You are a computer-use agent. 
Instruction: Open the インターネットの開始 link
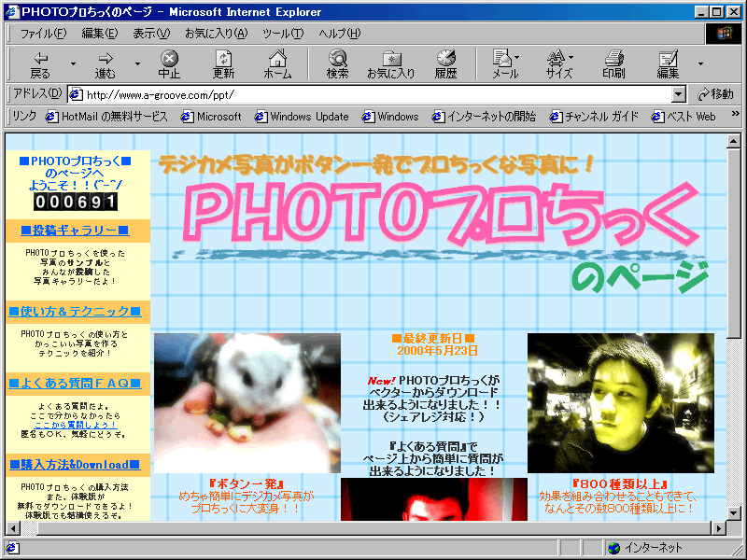click(484, 117)
